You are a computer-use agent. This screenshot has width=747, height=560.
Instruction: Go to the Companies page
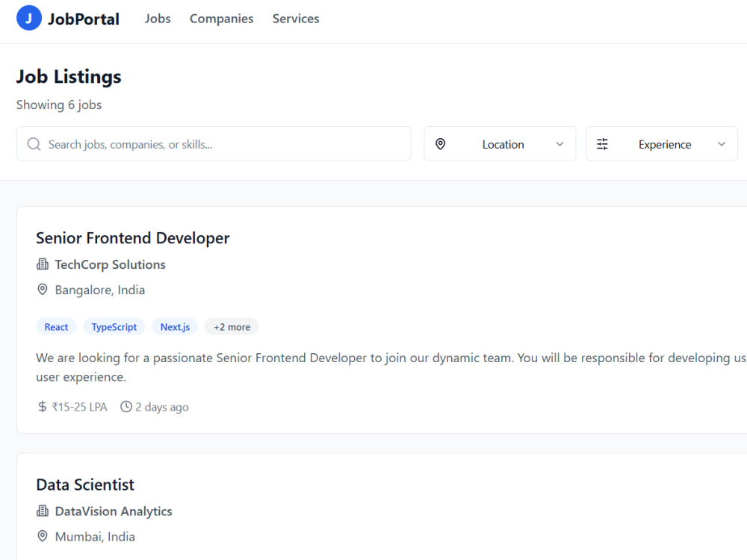pyautogui.click(x=222, y=19)
